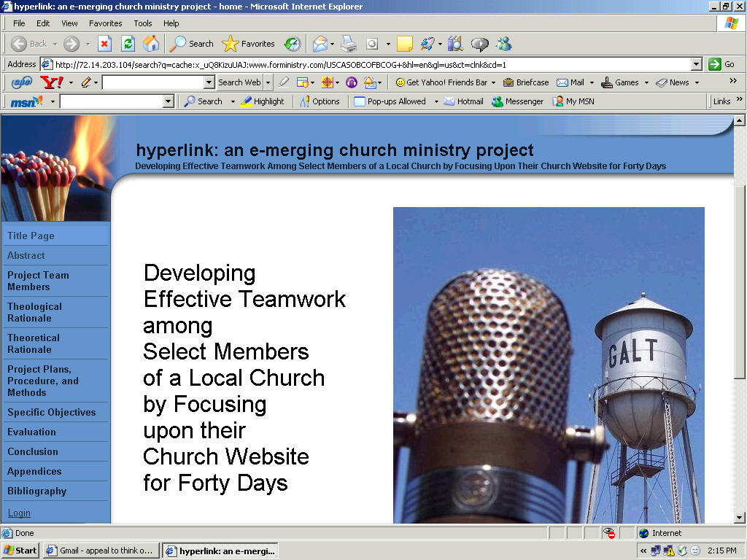Click the yellow note toolbar icon
747x560 pixels.
pyautogui.click(x=404, y=44)
